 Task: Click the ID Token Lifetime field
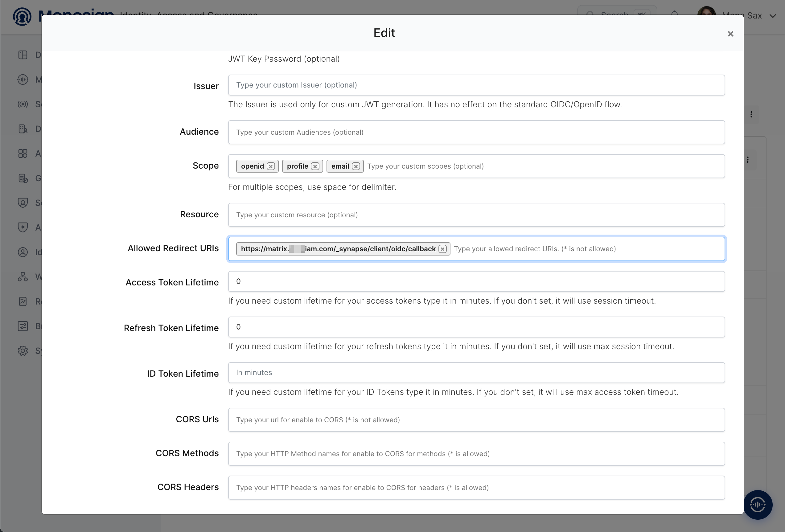476,373
